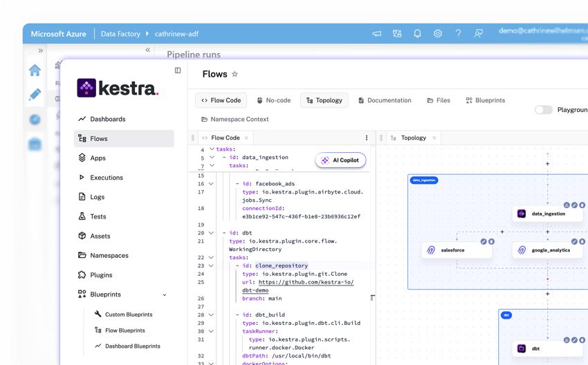Image resolution: width=588 pixels, height=365 pixels.
Task: Collapse the Kestra sidebar panel icon
Action: pyautogui.click(x=178, y=71)
